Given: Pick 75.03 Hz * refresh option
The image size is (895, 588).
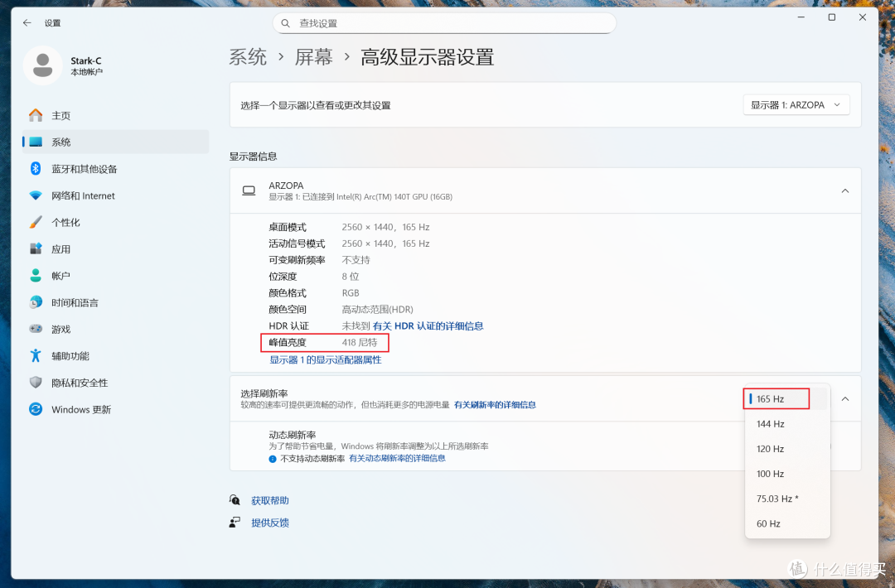Looking at the screenshot, I should tap(787, 499).
